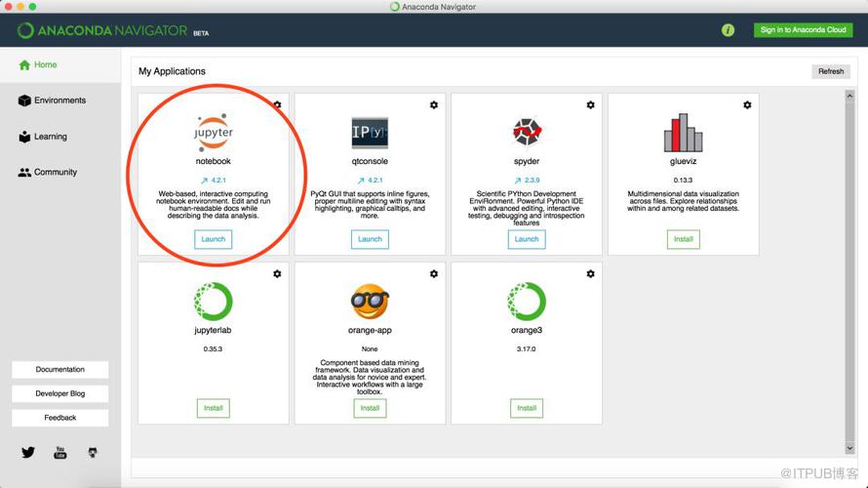Open the settings gear on qtconsole card
The height and width of the screenshot is (488, 868).
click(434, 104)
